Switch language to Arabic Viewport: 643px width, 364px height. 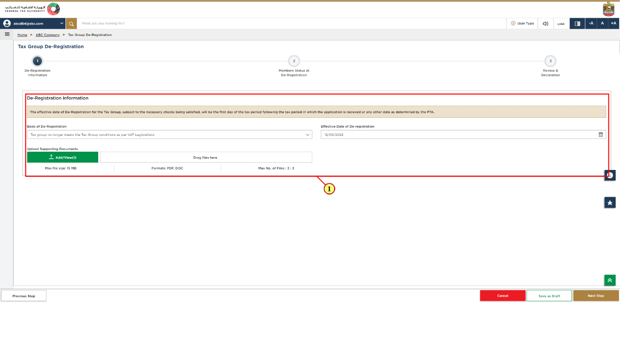click(x=561, y=24)
